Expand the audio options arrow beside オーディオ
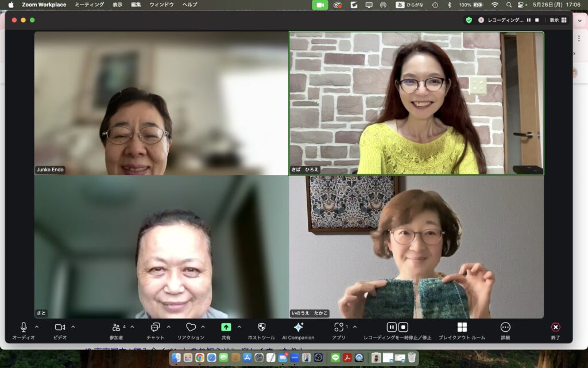The width and height of the screenshot is (588, 368). pyautogui.click(x=37, y=327)
